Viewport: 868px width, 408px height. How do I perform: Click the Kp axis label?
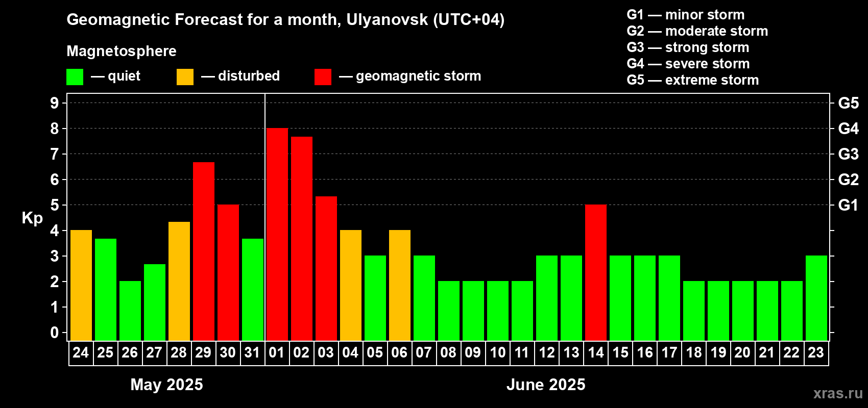tap(32, 218)
